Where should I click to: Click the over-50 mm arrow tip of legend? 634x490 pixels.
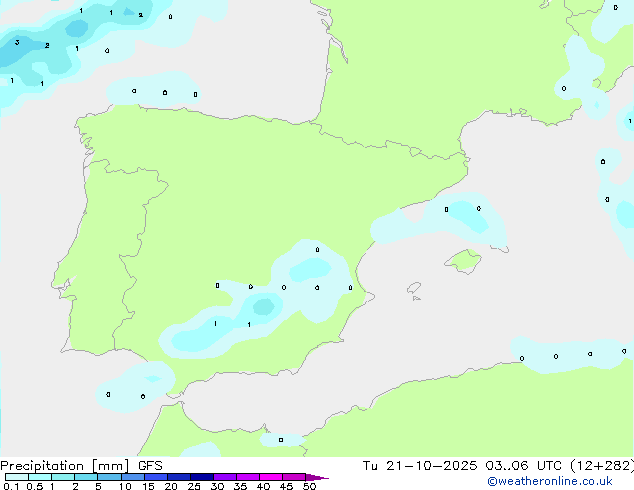317,477
